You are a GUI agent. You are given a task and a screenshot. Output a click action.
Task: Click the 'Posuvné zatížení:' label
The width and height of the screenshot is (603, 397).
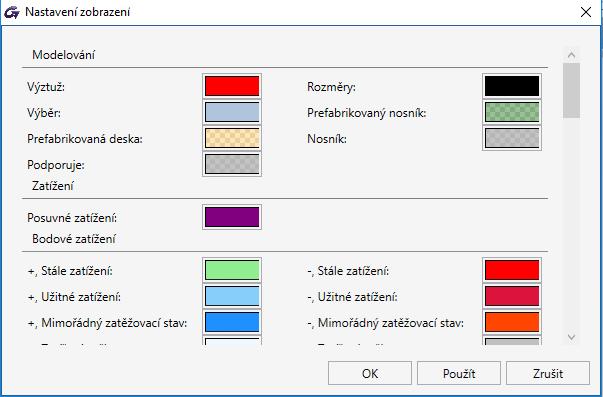(72, 218)
